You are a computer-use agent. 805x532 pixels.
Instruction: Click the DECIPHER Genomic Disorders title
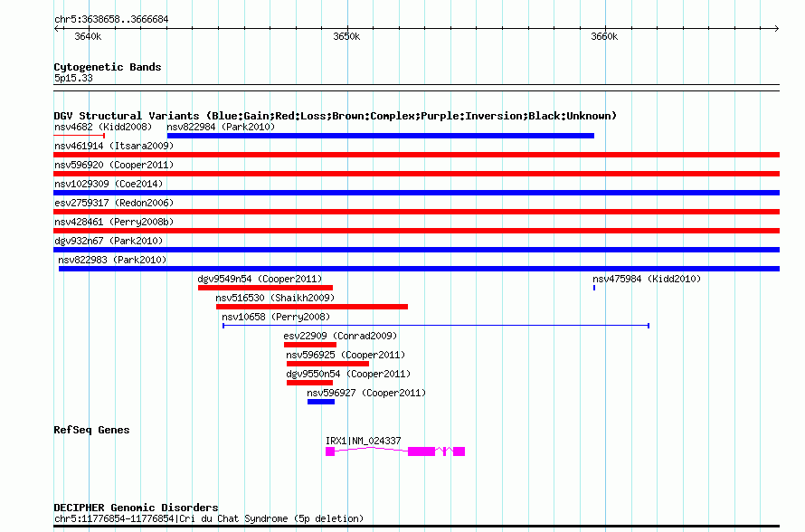tap(136, 508)
